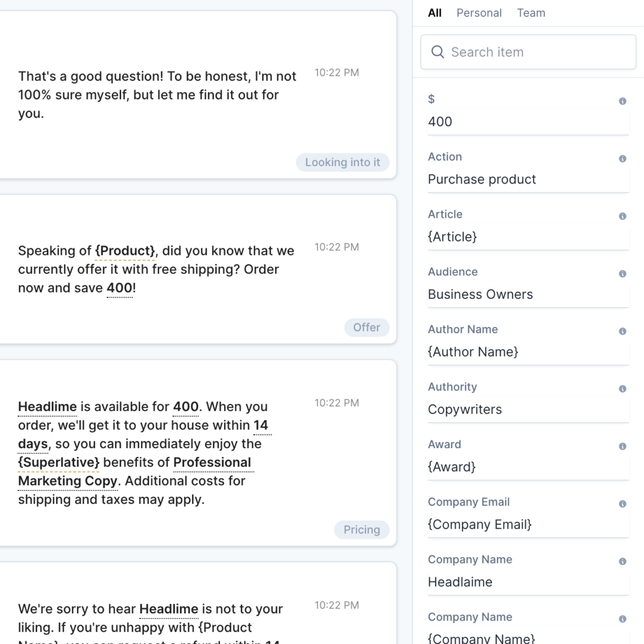Edit the Company Name value Headlaime
Viewport: 644px width, 644px height.
tap(460, 582)
